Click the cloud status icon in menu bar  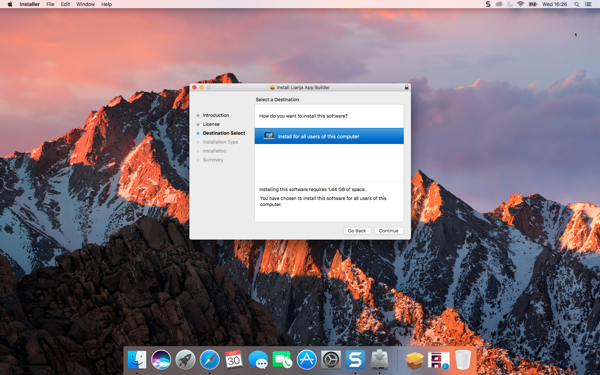[x=499, y=4]
